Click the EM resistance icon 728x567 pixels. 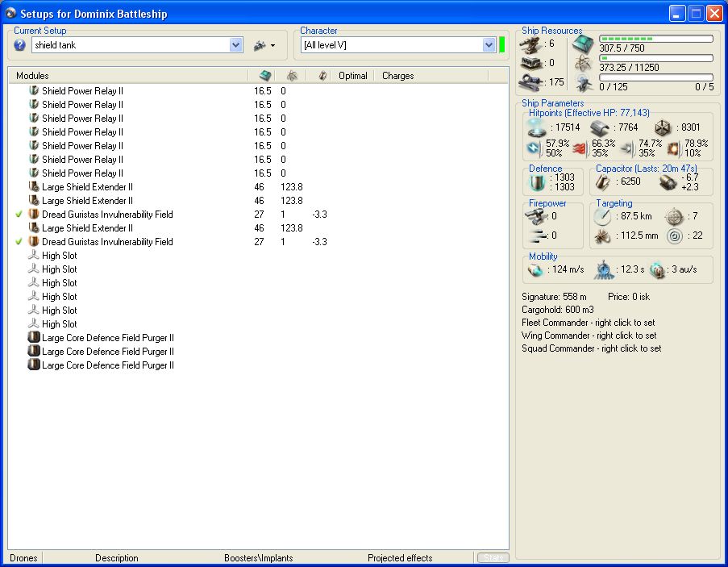535,148
